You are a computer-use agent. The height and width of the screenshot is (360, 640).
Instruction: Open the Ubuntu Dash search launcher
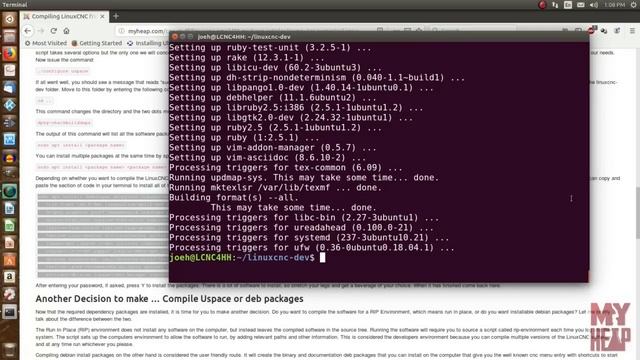tap(9, 19)
